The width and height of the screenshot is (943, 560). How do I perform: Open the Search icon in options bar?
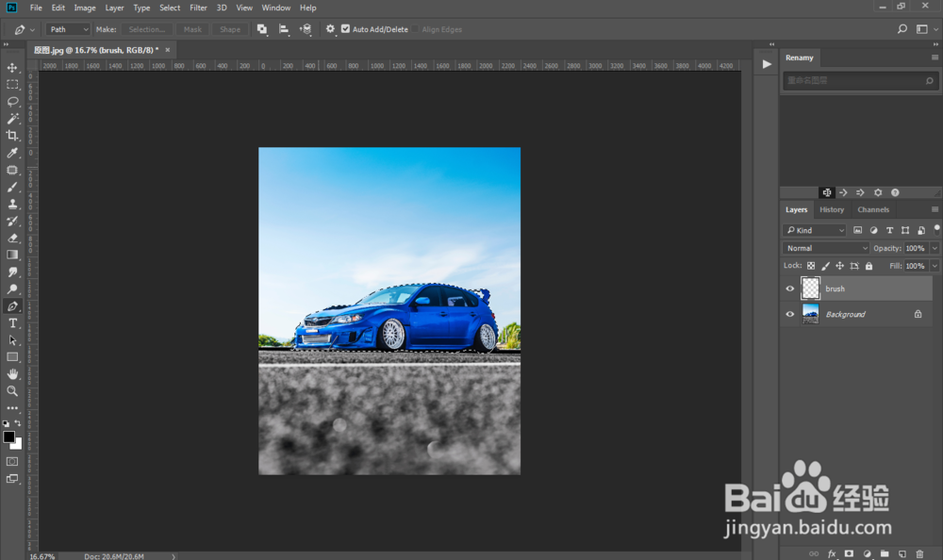[x=902, y=29]
